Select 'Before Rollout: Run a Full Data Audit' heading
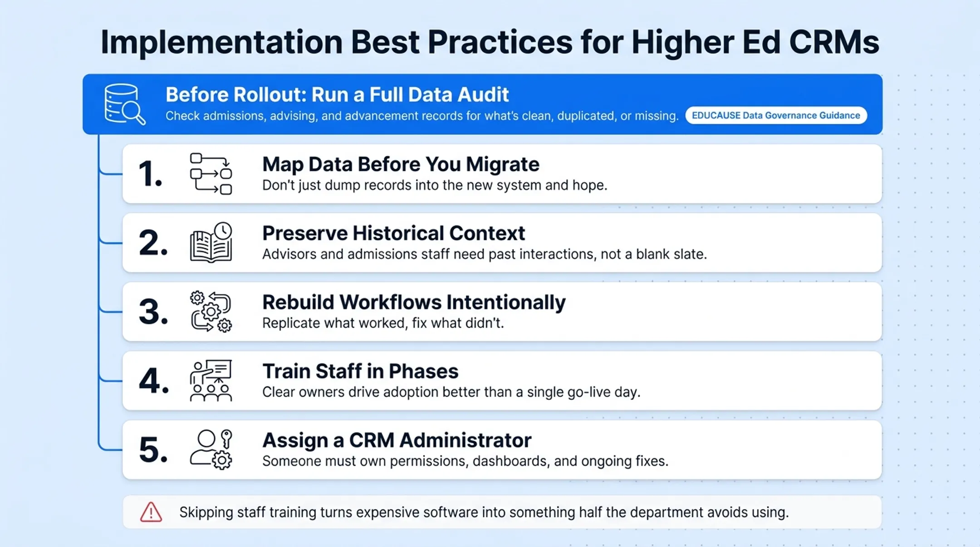The height and width of the screenshot is (547, 980). (337, 95)
